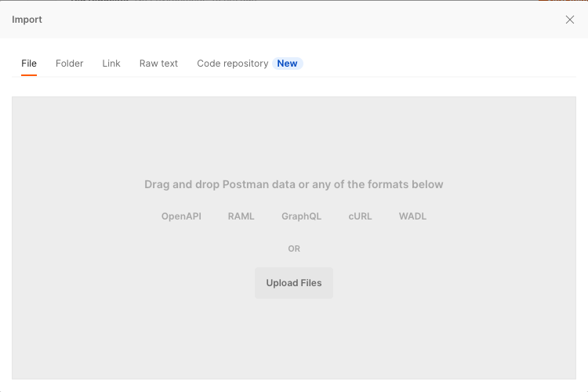The image size is (588, 392).
Task: Click the cURL format label
Action: pyautogui.click(x=360, y=216)
